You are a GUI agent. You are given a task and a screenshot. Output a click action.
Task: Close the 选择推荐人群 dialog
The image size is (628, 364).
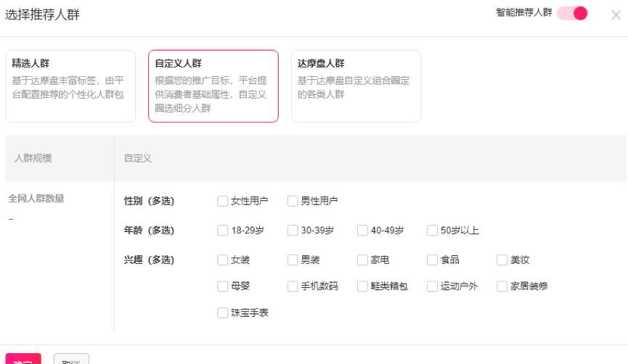click(x=616, y=15)
